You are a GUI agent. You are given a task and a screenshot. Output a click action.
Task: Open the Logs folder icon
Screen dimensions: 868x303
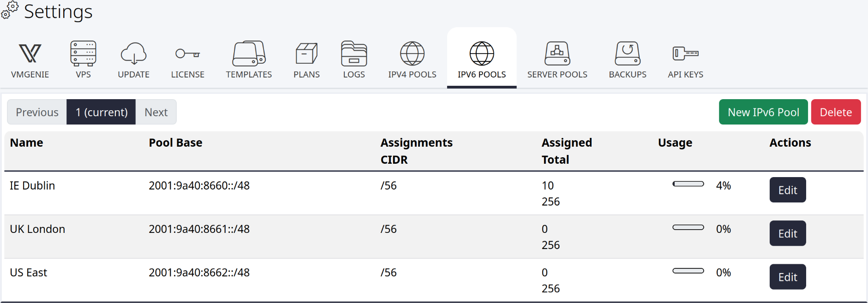pos(354,53)
